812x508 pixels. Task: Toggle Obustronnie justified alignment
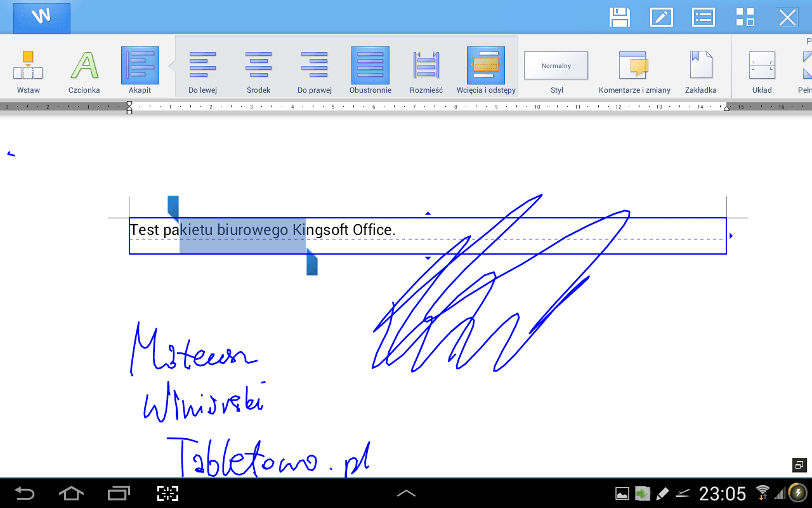coord(370,71)
